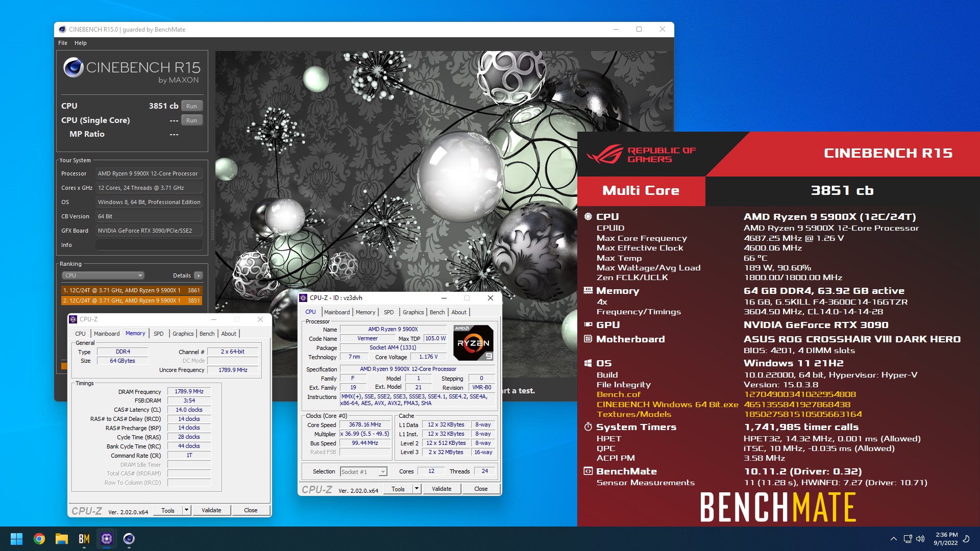This screenshot has width=980, height=551.
Task: Click Core Speed value 3678.16 MHz
Action: coord(365,425)
